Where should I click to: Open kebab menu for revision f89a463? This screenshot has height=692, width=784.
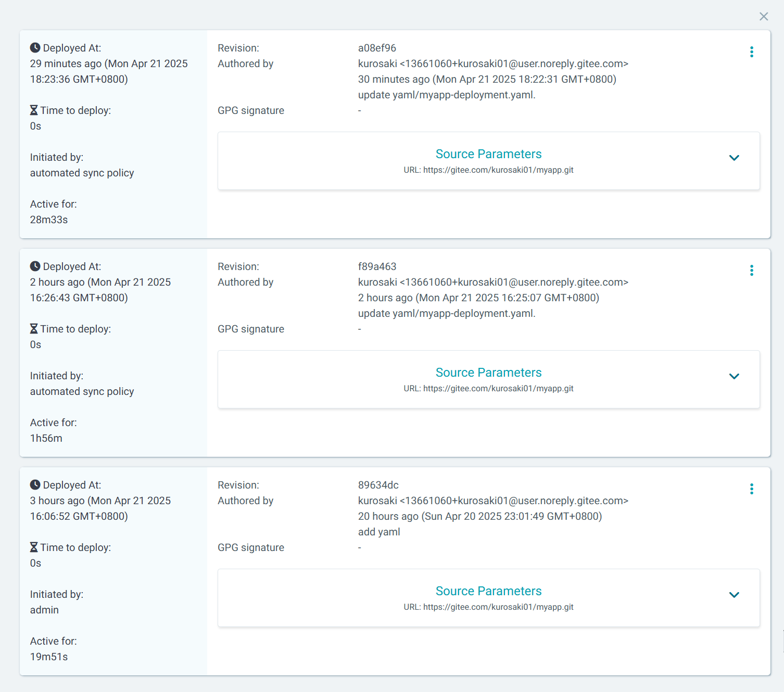(752, 270)
